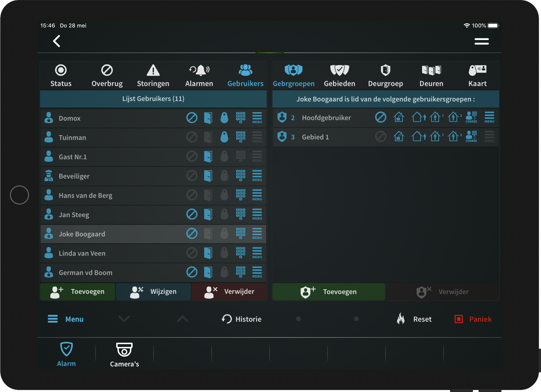Toggle the block icon for Joke Boogaard
This screenshot has height=392, width=541.
[192, 233]
